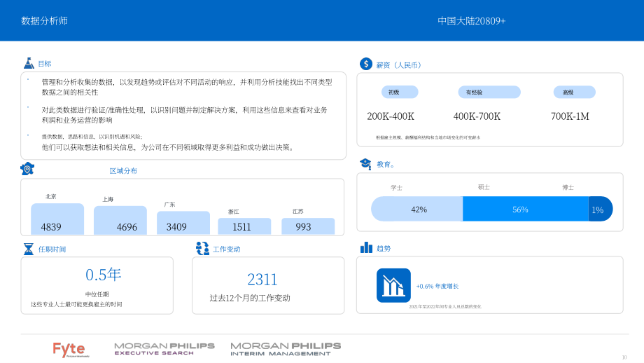Click the 中国大陆20809+ header text
This screenshot has height=363, width=644.
472,21
